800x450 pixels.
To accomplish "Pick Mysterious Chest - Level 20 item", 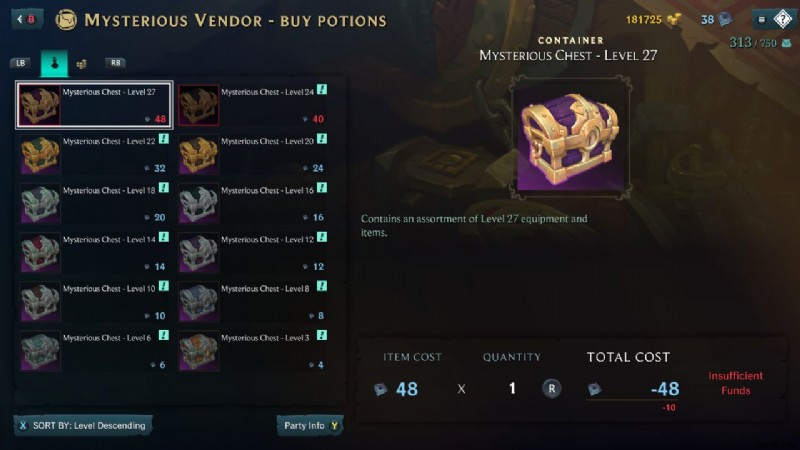I will click(x=253, y=154).
